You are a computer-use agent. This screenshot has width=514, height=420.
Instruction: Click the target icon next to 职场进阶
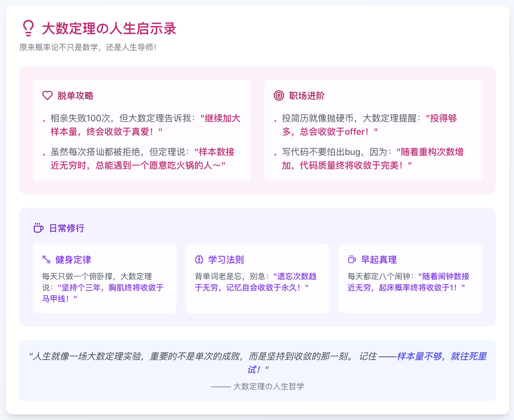(279, 95)
